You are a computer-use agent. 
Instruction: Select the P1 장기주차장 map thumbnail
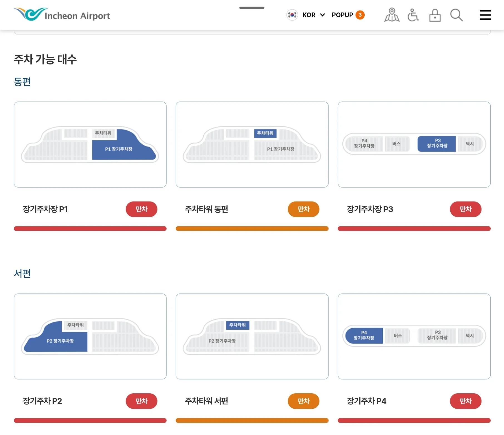click(90, 145)
